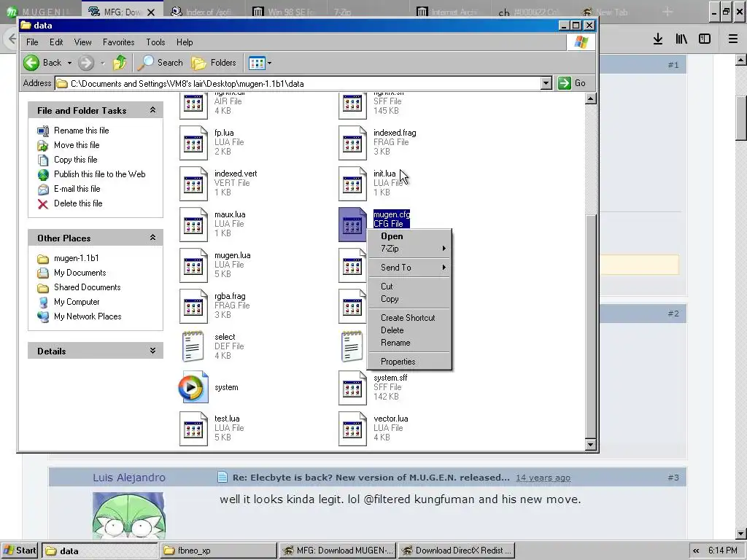
Task: Open the View menu
Action: (82, 42)
